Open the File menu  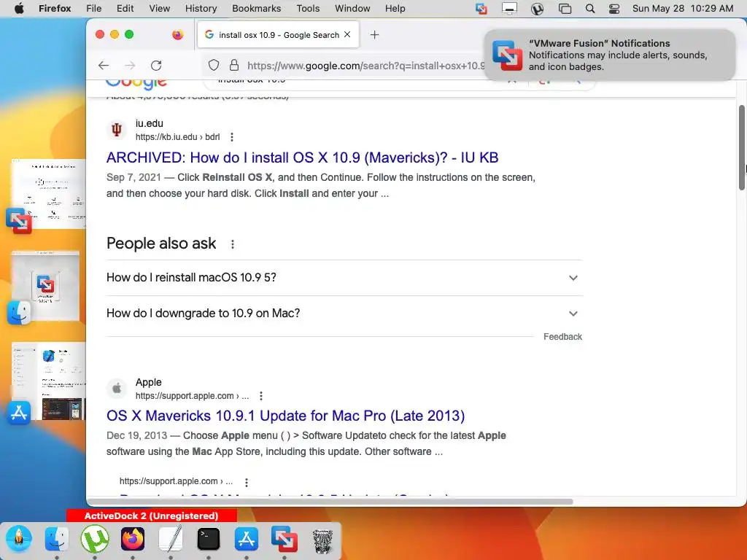pos(94,8)
